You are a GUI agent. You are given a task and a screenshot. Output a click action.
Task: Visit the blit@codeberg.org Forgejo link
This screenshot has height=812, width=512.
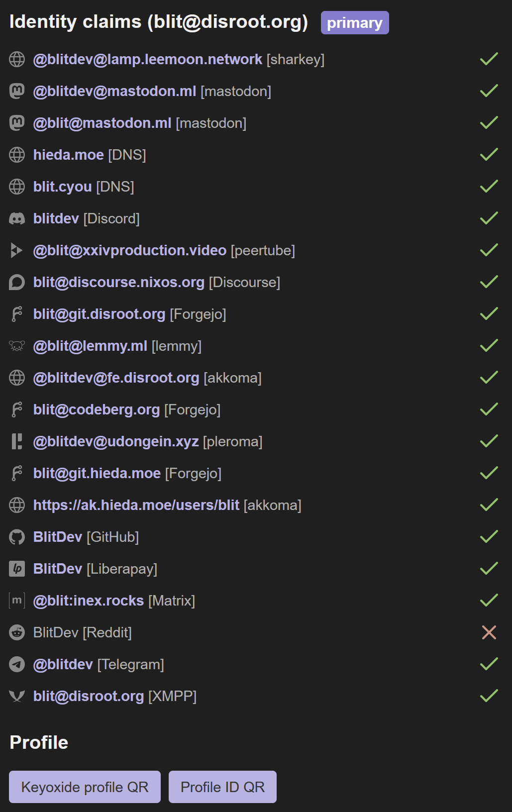(x=97, y=409)
